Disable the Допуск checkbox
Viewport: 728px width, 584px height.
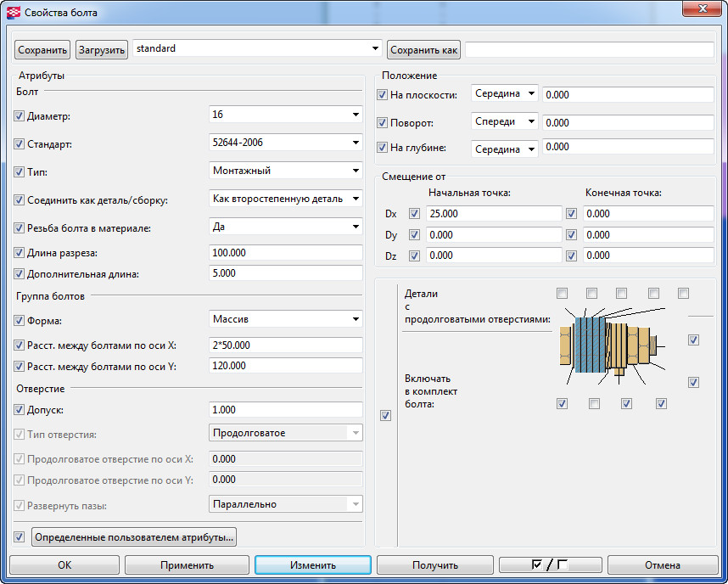[x=20, y=409]
